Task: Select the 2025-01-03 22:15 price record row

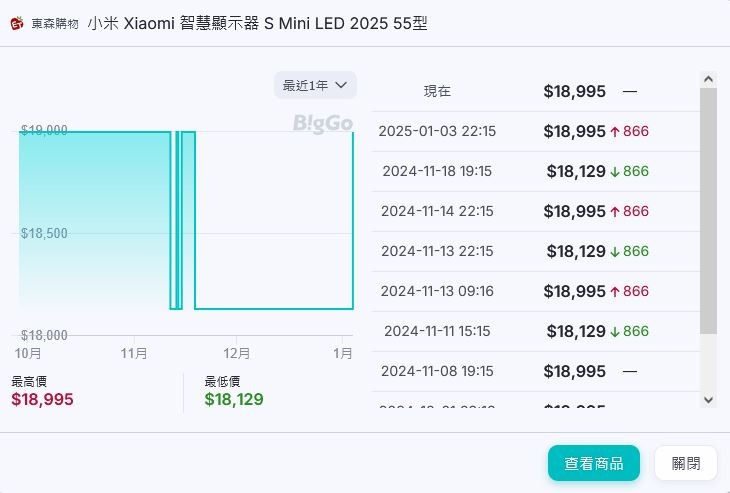Action: (x=535, y=131)
